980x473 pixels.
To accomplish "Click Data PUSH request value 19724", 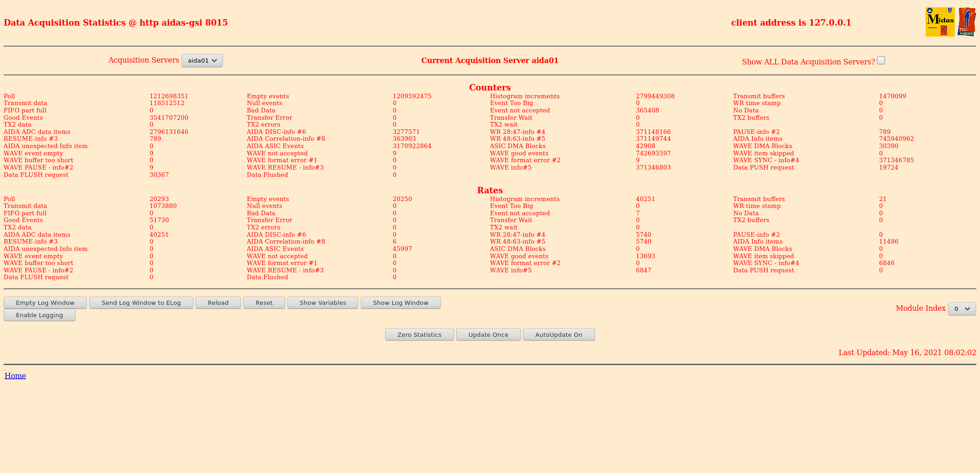I will point(889,167).
